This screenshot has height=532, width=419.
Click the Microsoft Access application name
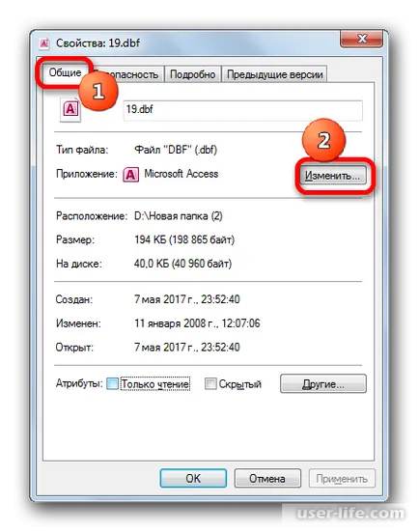click(x=182, y=174)
